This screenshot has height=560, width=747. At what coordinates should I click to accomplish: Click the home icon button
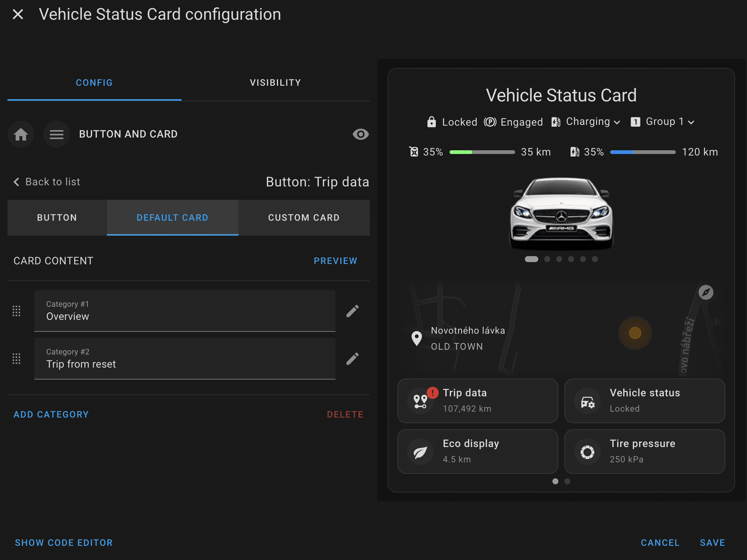point(21,134)
